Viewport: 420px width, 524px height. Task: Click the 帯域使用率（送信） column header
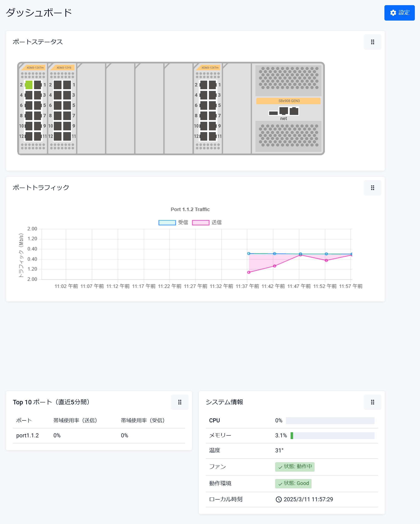pos(75,420)
